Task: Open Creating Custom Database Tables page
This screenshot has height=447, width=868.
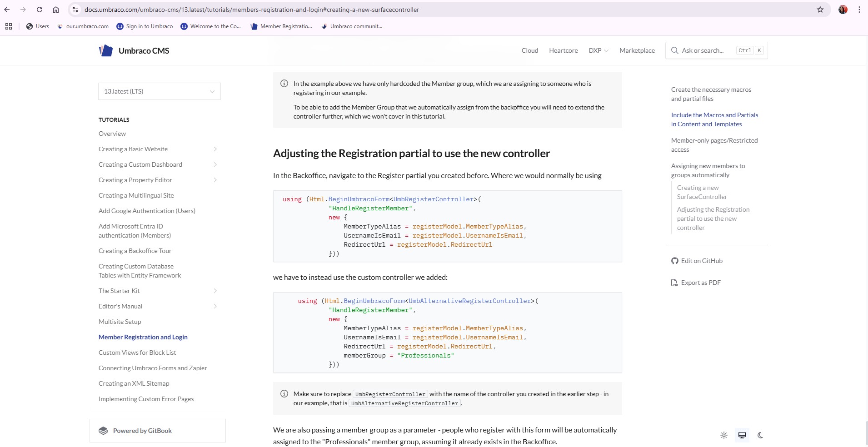Action: pos(140,271)
